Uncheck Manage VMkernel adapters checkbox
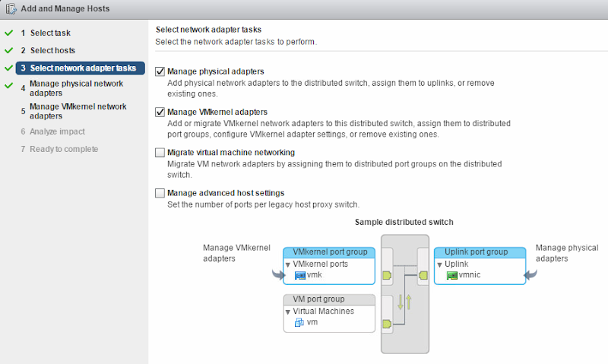Screen dimensions: 608x364 (160, 112)
